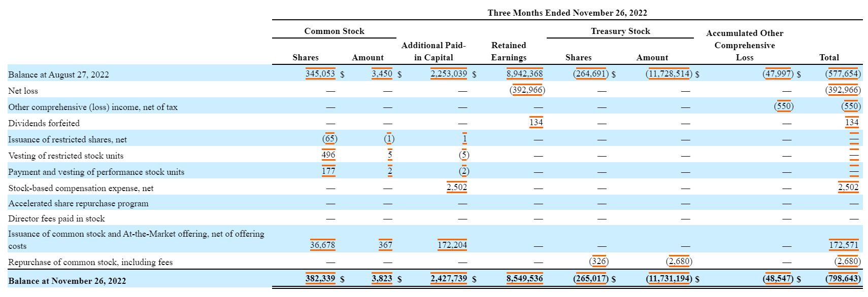Select 'Payment and vesting of performance stock units'
This screenshot has height=297, width=868.
pyautogui.click(x=96, y=172)
